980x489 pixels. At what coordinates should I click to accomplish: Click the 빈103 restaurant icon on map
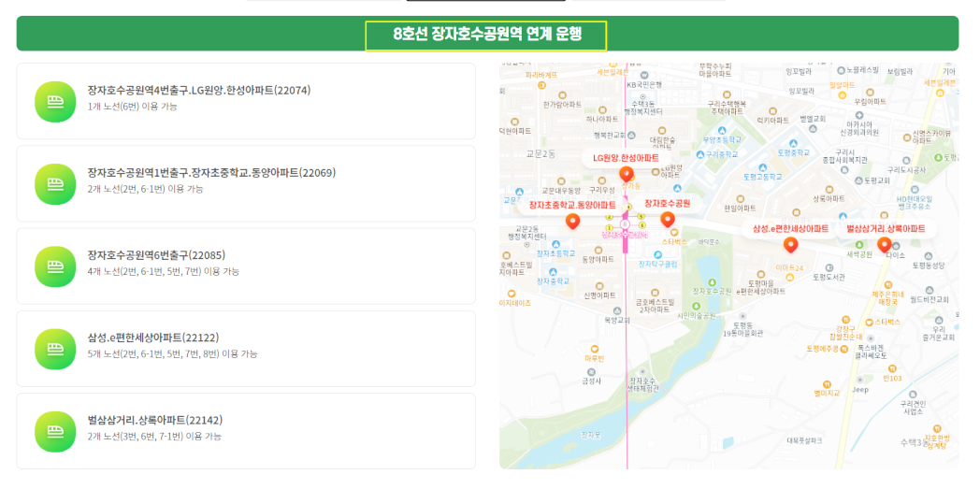(892, 368)
